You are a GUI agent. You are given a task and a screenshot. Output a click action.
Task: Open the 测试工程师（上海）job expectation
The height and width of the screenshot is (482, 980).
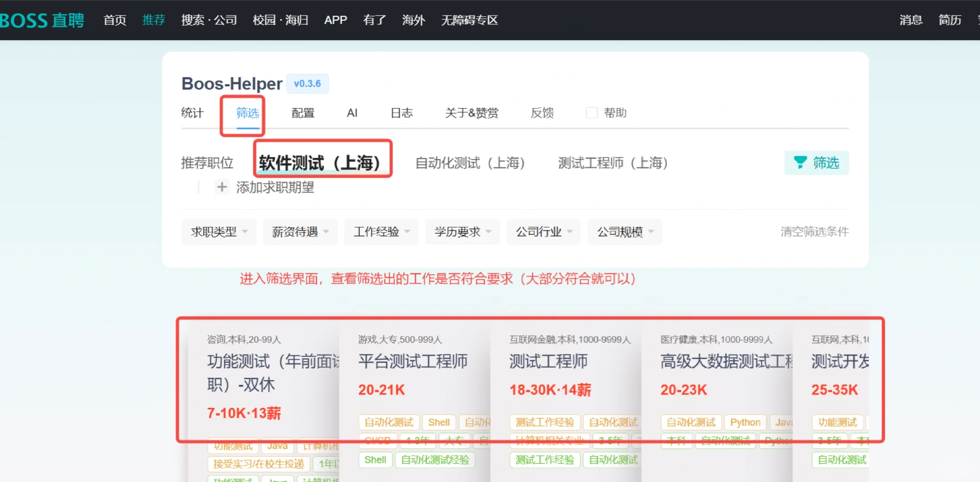click(612, 163)
